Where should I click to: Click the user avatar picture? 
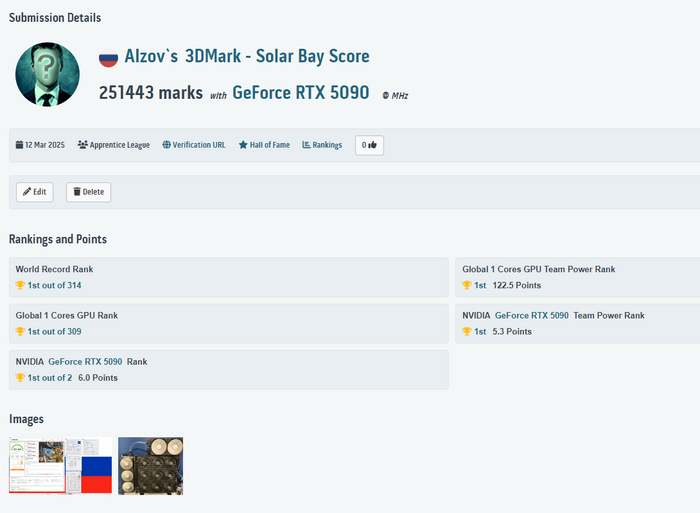point(47,74)
